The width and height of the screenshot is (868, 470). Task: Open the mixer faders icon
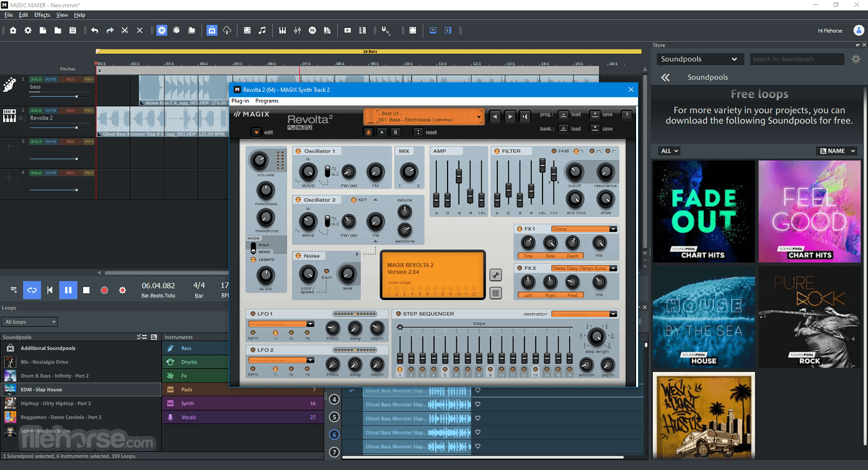[298, 30]
